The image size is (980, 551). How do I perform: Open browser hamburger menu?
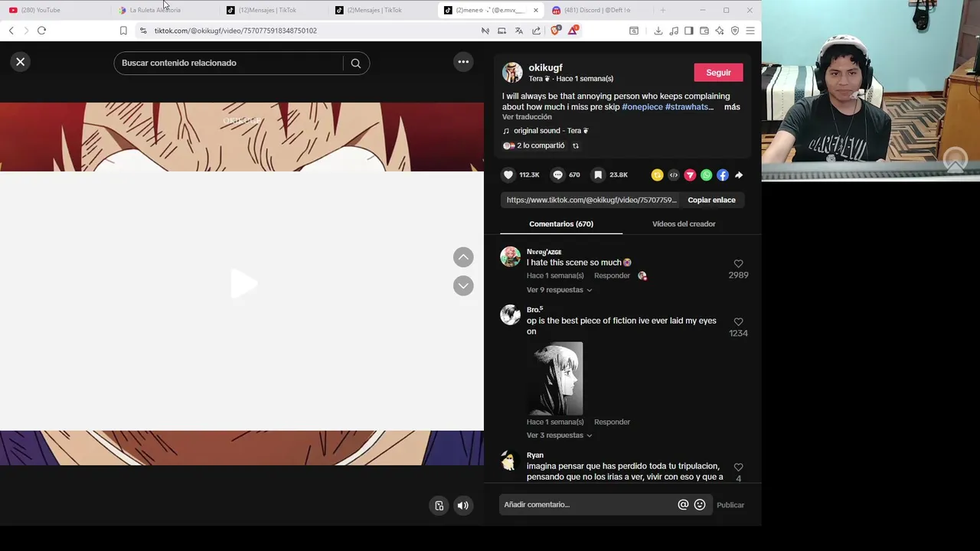(750, 31)
